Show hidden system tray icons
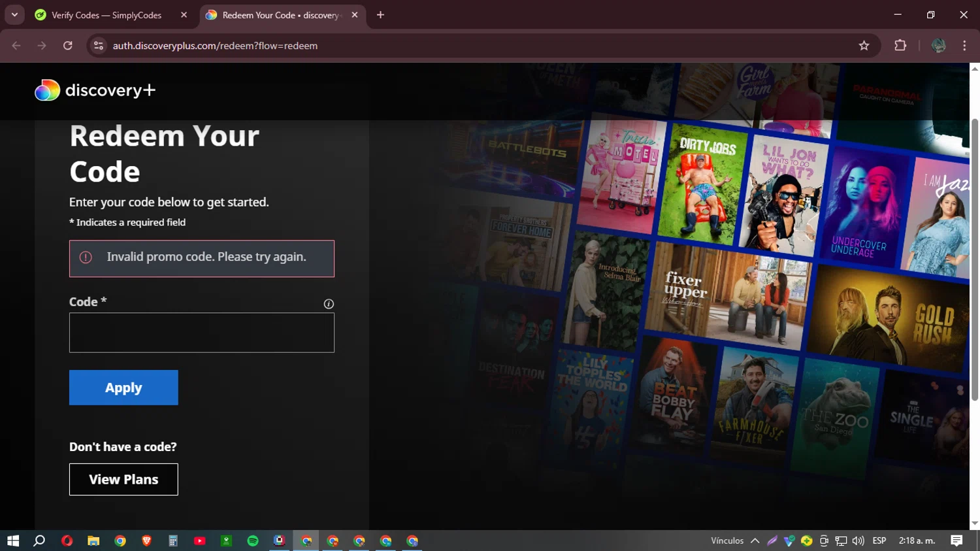This screenshot has height=551, width=980. (755, 541)
